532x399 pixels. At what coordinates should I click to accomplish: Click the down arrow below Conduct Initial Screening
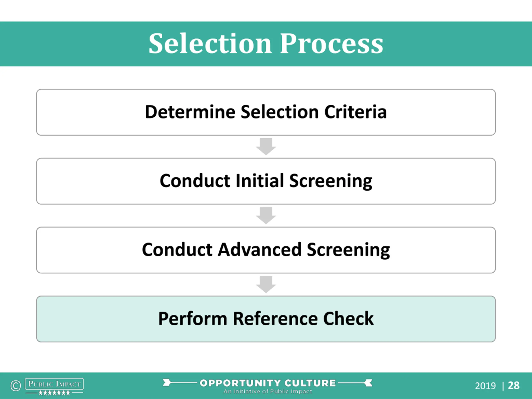[x=266, y=215]
